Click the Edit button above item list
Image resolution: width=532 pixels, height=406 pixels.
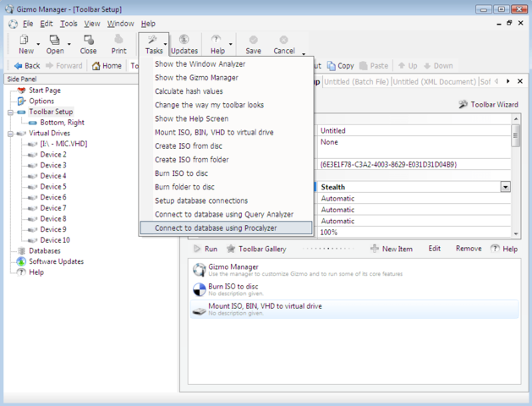coord(434,249)
